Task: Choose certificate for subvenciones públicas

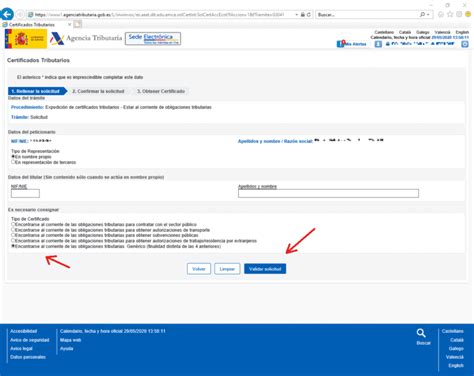Action: click(13, 235)
